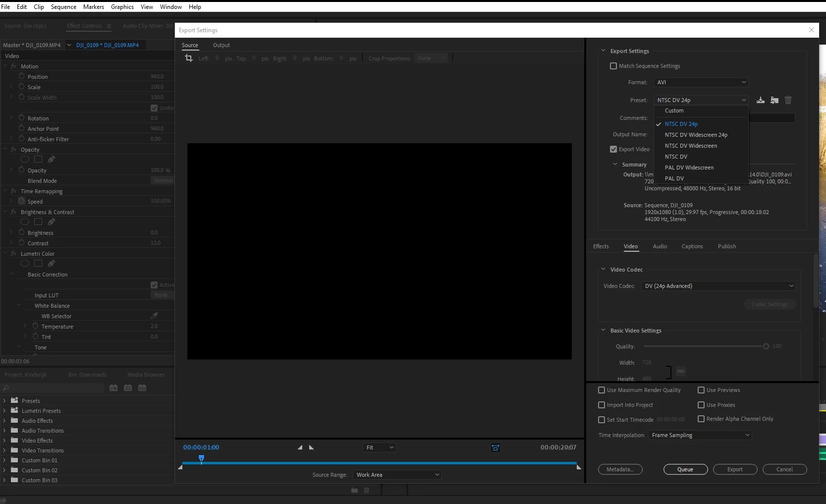Toggle the Rotation animation stopwatch
Screen dimensions: 826x504
[21, 118]
